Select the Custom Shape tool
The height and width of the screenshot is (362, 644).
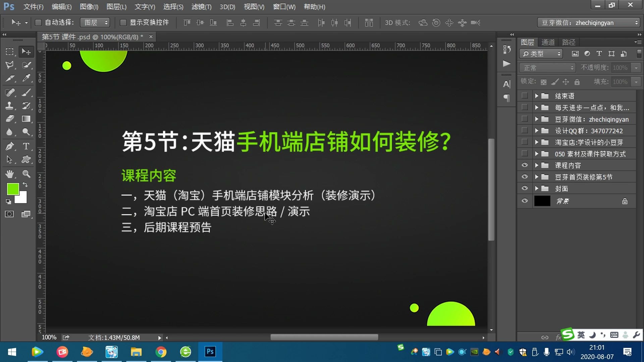[x=26, y=160]
